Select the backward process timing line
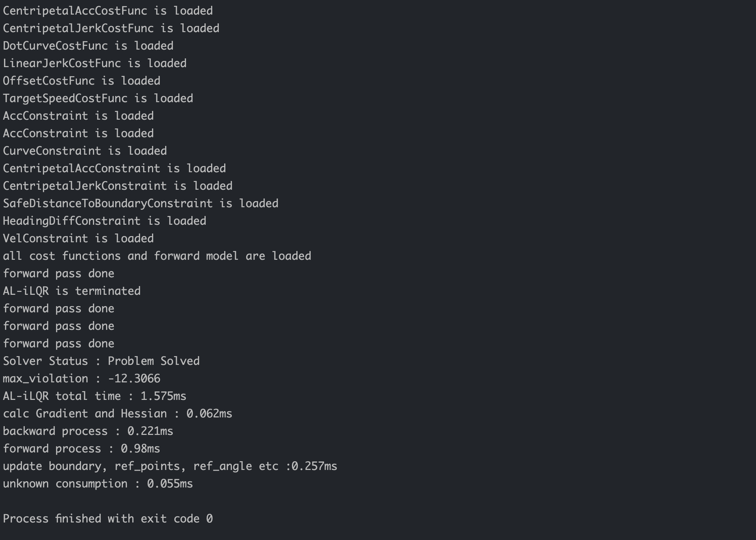Viewport: 756px width, 540px height. point(88,431)
